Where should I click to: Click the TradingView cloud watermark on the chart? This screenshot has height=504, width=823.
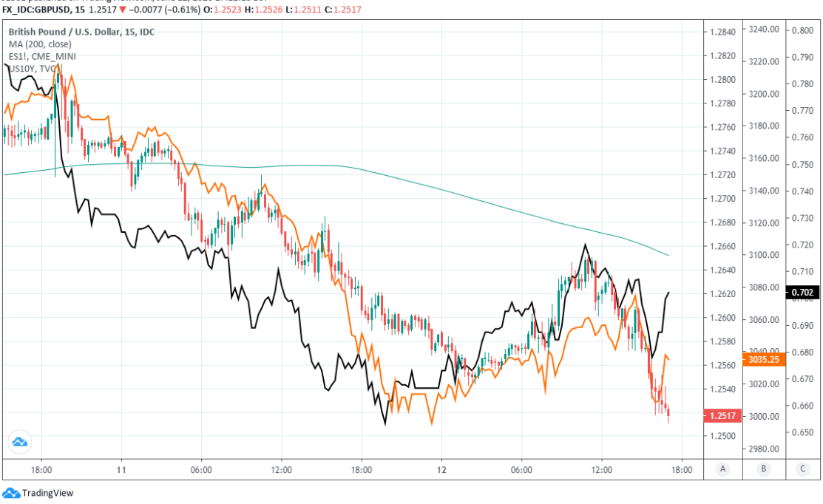(20, 441)
